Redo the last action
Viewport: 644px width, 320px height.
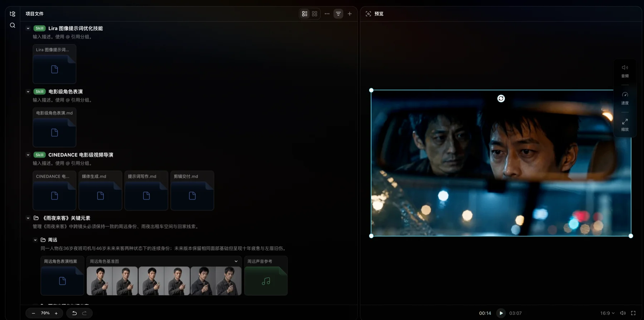[84, 313]
